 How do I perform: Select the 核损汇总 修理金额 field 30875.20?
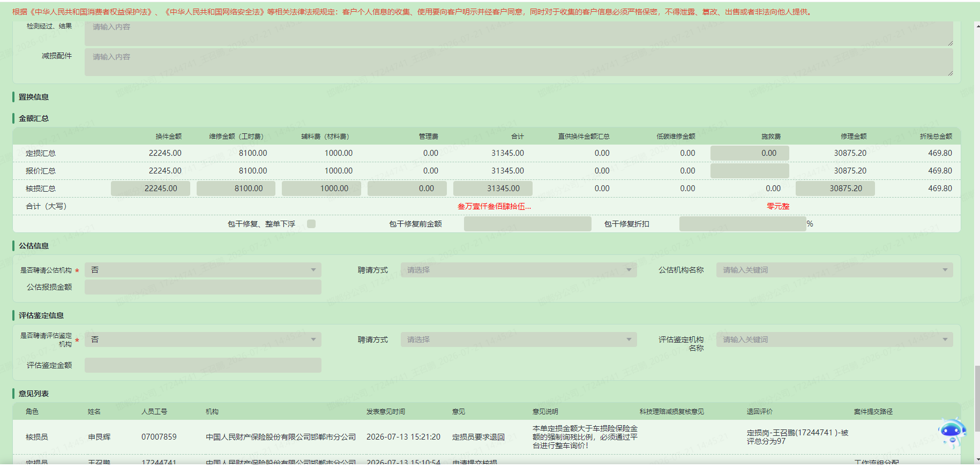tap(835, 188)
